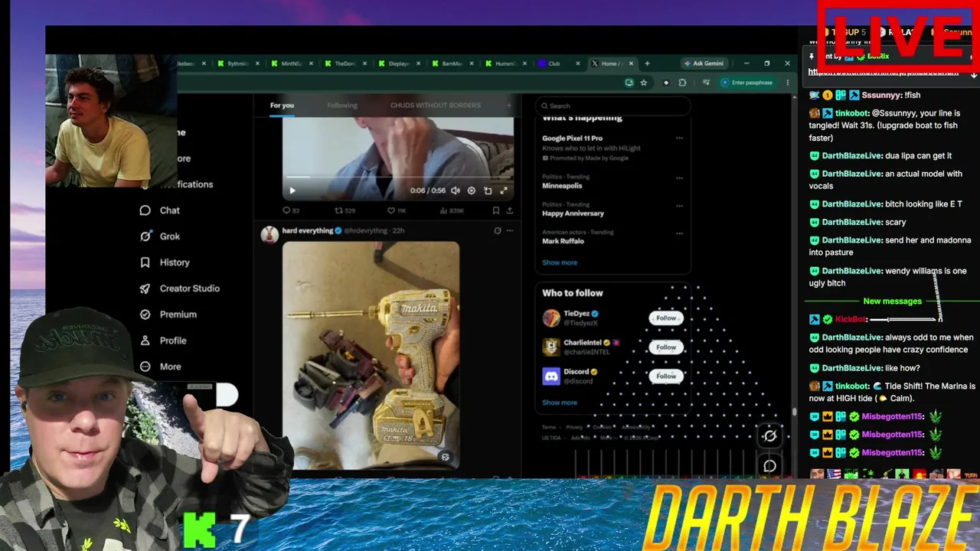The height and width of the screenshot is (551, 980).
Task: Open the History bookmark icon in sidebar
Action: (x=145, y=262)
